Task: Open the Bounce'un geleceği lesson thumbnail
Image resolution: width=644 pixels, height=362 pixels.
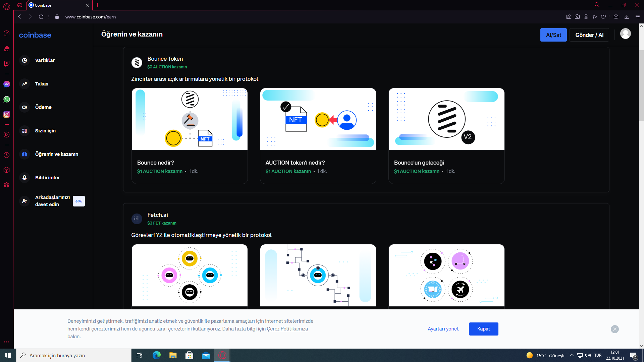Action: (446, 119)
